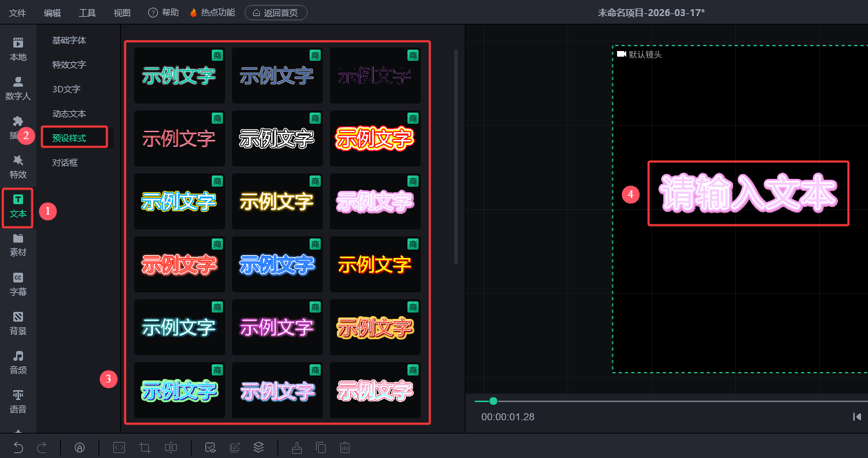Open the 文件 menu
Viewport: 868px width, 458px height.
(x=17, y=13)
